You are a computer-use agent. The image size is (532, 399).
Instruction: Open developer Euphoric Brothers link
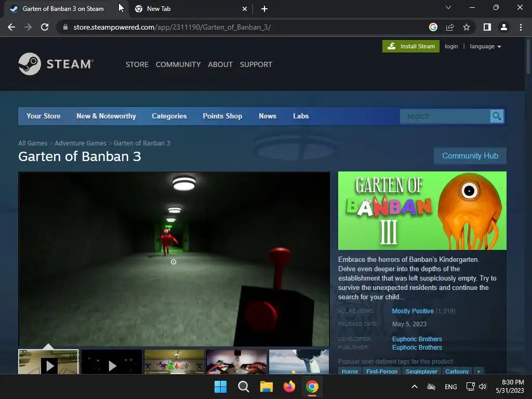point(417,339)
